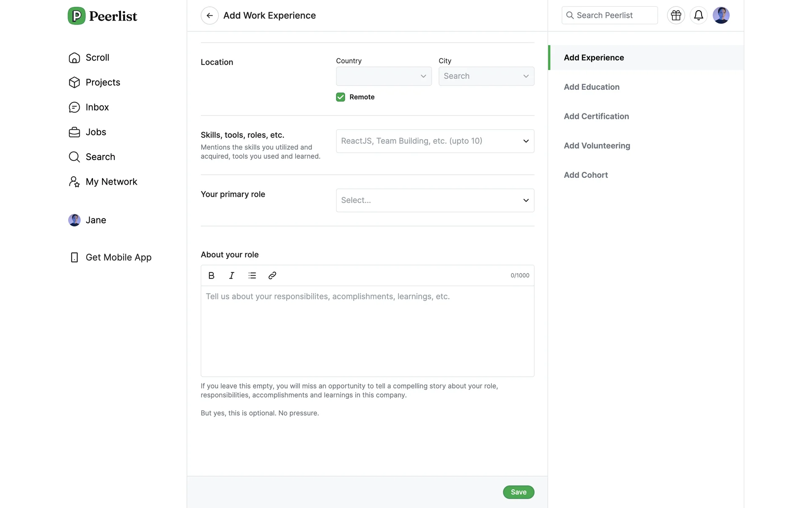Go to Jobs in sidebar
This screenshot has height=508, width=812.
96,132
